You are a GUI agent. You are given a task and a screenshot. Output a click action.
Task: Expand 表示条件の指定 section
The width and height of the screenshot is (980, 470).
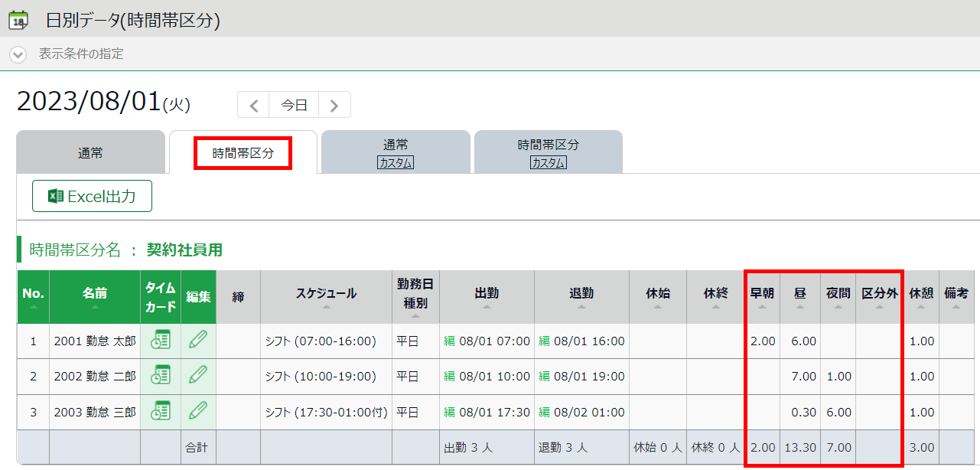(x=18, y=54)
